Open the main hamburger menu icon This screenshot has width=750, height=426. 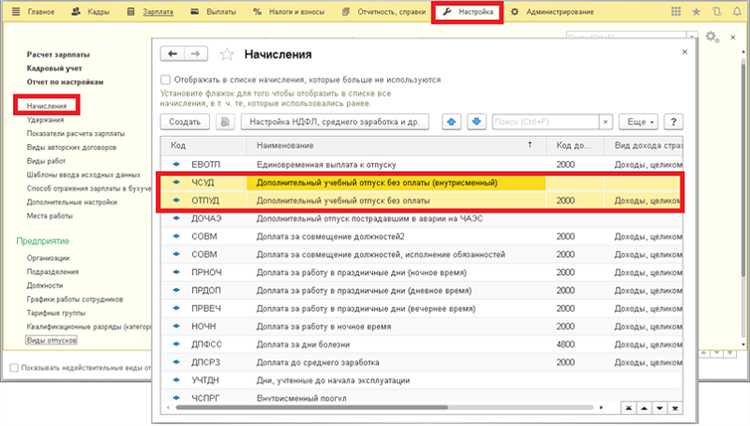pyautogui.click(x=16, y=11)
